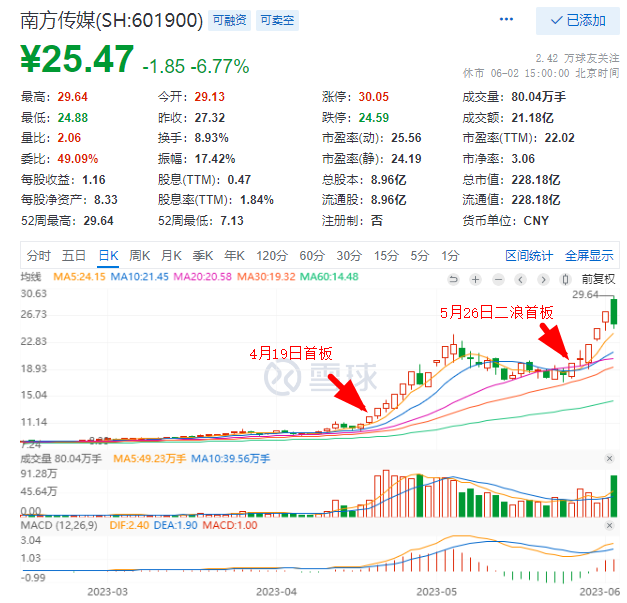Click the 均线 indicator label
The height and width of the screenshot is (603, 627).
click(x=31, y=277)
